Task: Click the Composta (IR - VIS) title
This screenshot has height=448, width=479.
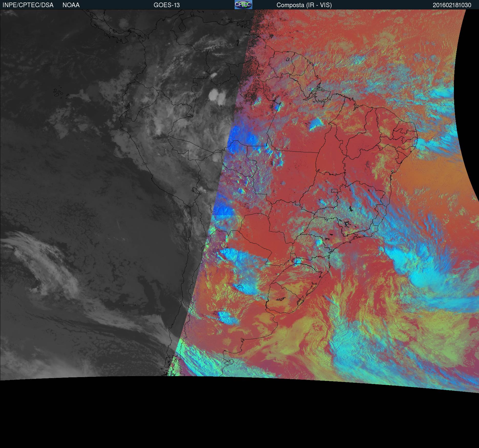Action: [304, 5]
